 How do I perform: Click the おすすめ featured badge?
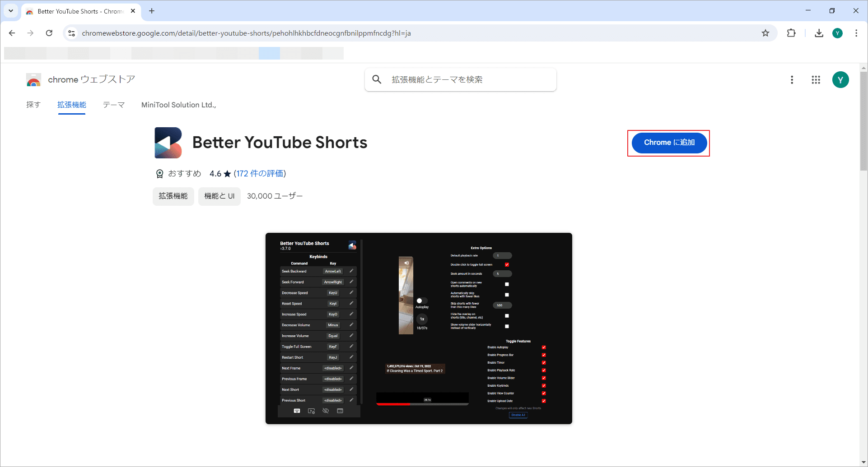179,174
